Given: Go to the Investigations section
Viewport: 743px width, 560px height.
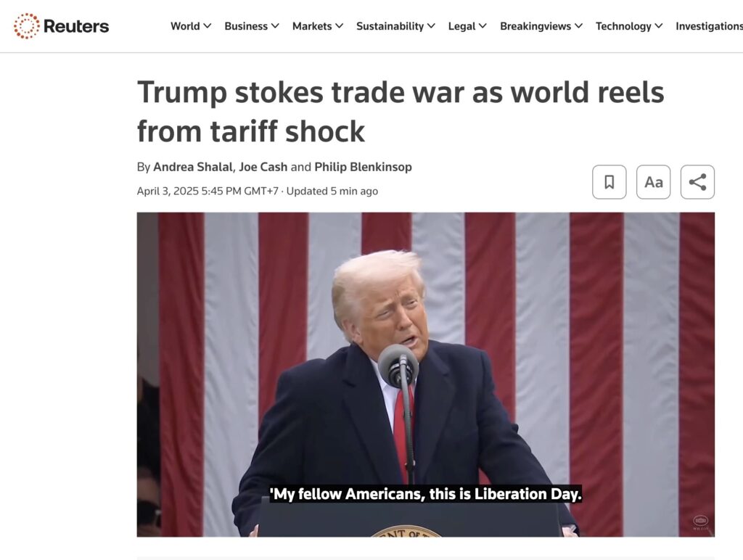Looking at the screenshot, I should click(x=709, y=26).
